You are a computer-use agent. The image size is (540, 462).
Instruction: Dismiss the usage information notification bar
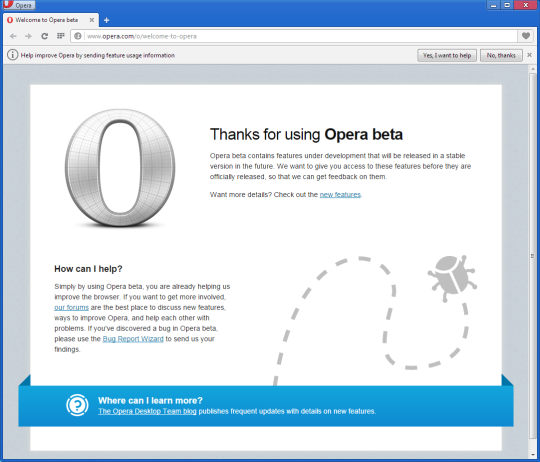pos(530,55)
